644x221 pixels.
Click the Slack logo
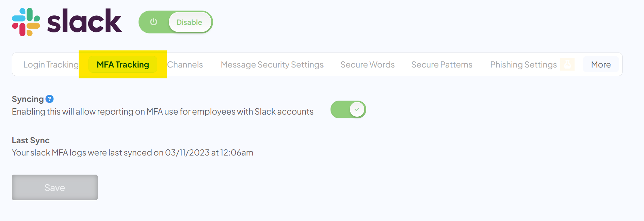(x=67, y=21)
